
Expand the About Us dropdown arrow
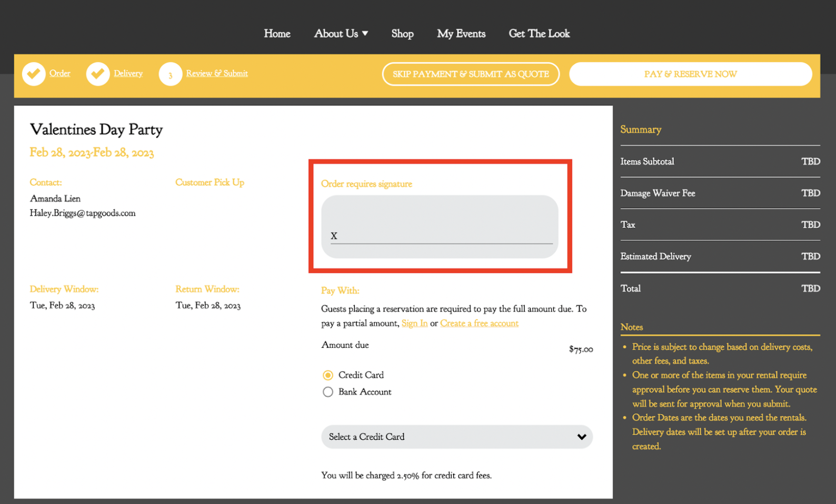point(365,33)
